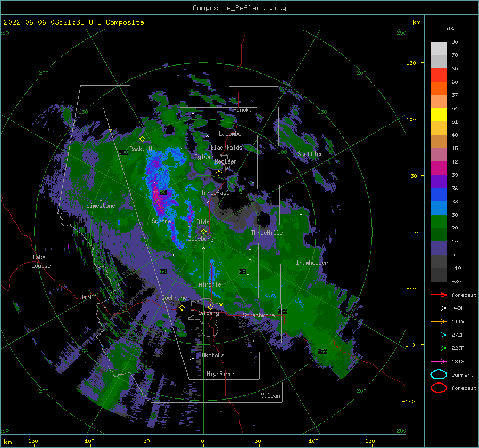Click the Sylvan label on map
This screenshot has height=448, width=479.
(204, 157)
